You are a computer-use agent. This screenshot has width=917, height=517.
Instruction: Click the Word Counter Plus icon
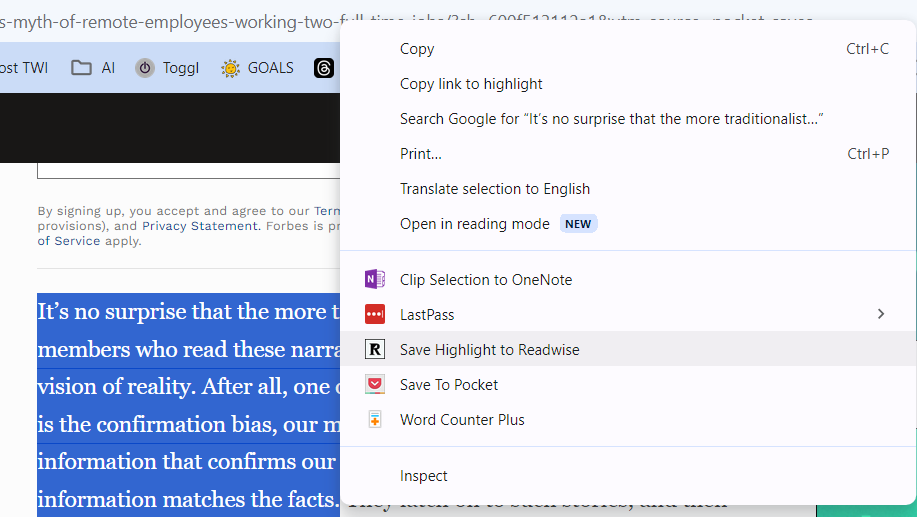(x=375, y=419)
